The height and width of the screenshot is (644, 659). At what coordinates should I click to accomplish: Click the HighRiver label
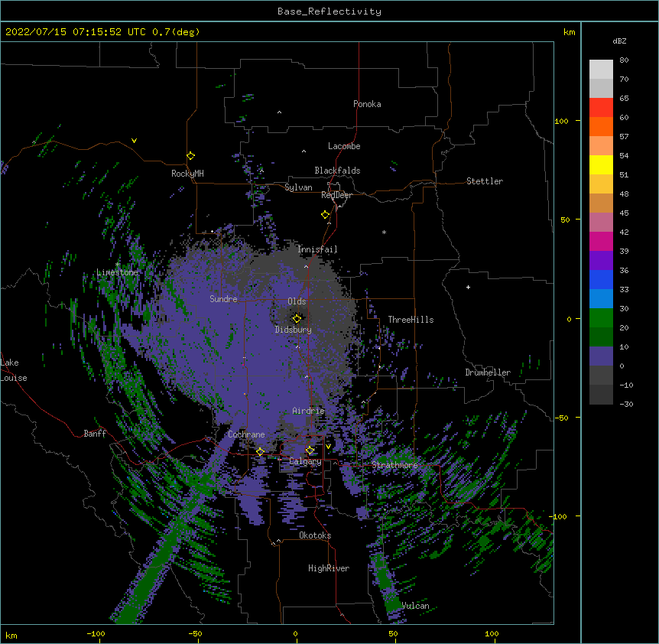[x=329, y=568]
